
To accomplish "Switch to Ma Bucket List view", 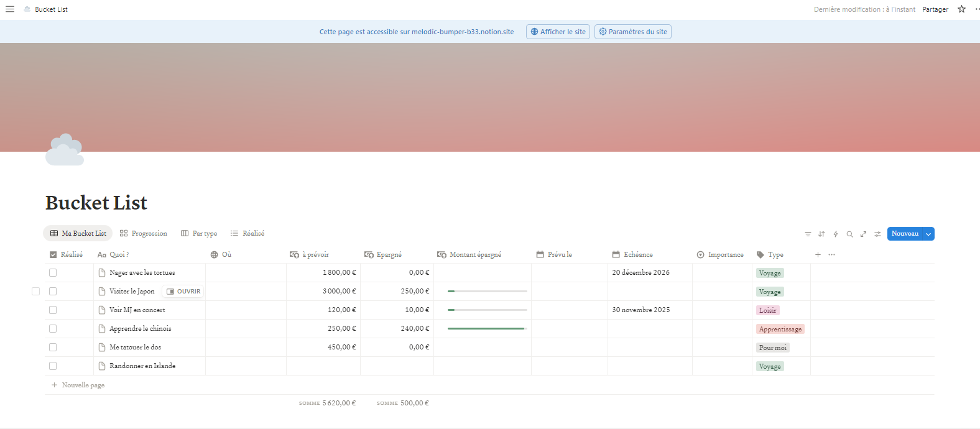I will (x=78, y=233).
